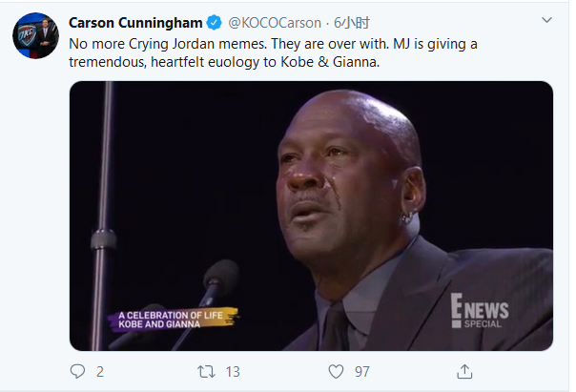Click the like count number 97
Screen dimensions: 576x392
(x=362, y=371)
